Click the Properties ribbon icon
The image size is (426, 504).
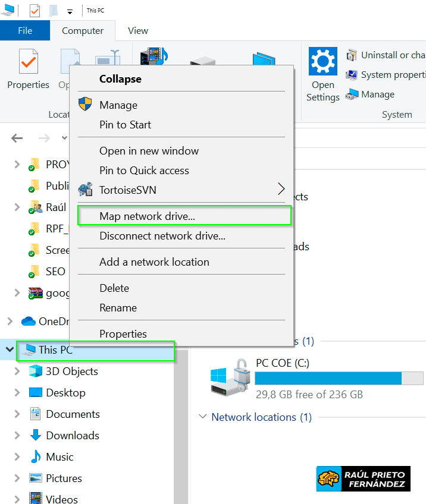pos(28,62)
